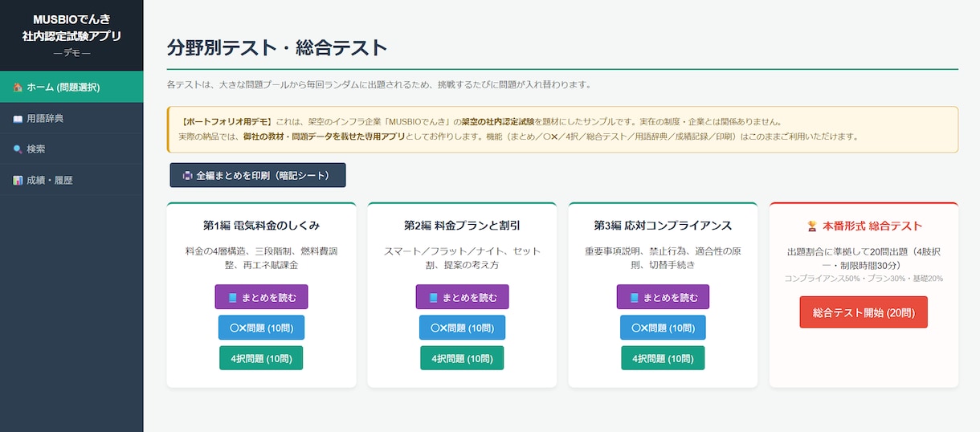Click book icon in 第3編 まとめを読む button
Screen dimensions: 980x432
click(x=634, y=298)
